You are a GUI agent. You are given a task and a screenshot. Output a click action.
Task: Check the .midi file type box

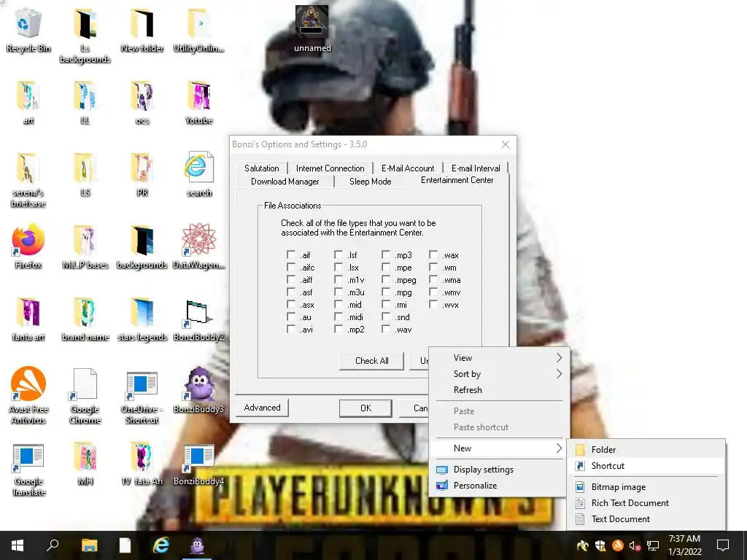(338, 316)
